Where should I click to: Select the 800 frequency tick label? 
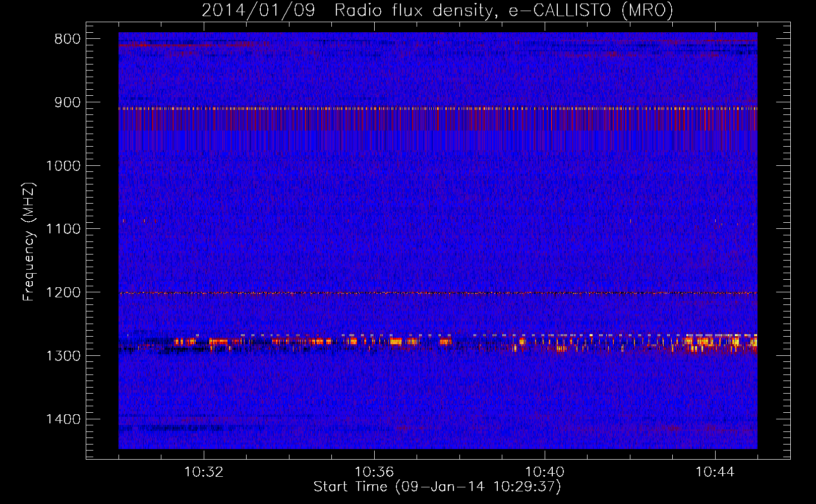pyautogui.click(x=68, y=39)
